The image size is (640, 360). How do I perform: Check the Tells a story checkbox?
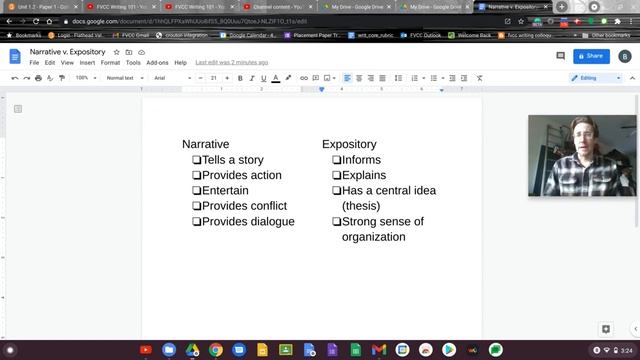[x=196, y=160]
